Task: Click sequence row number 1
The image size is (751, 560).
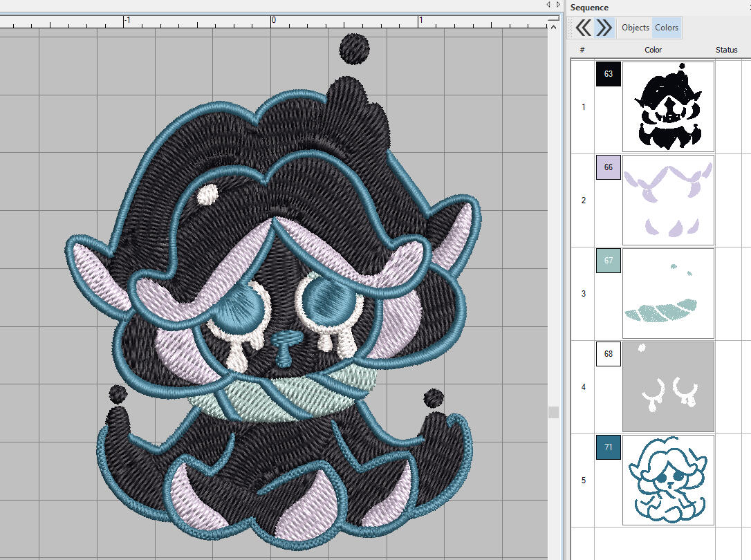Action: [x=583, y=106]
